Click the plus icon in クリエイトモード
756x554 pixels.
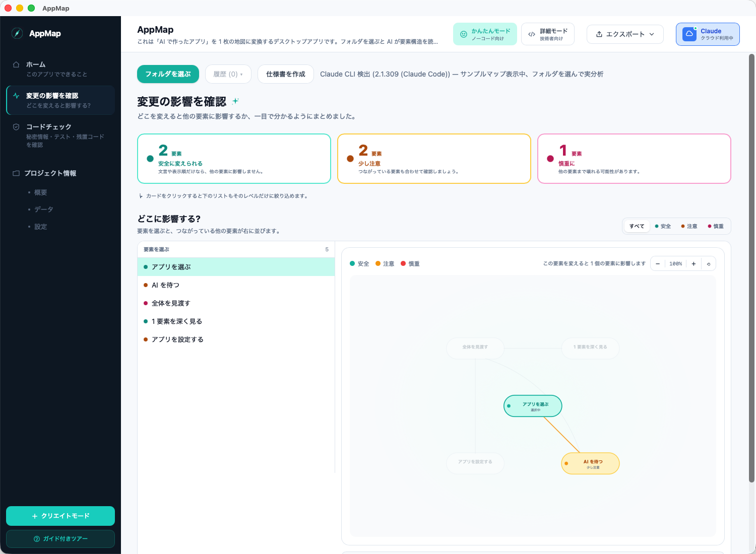pos(35,516)
